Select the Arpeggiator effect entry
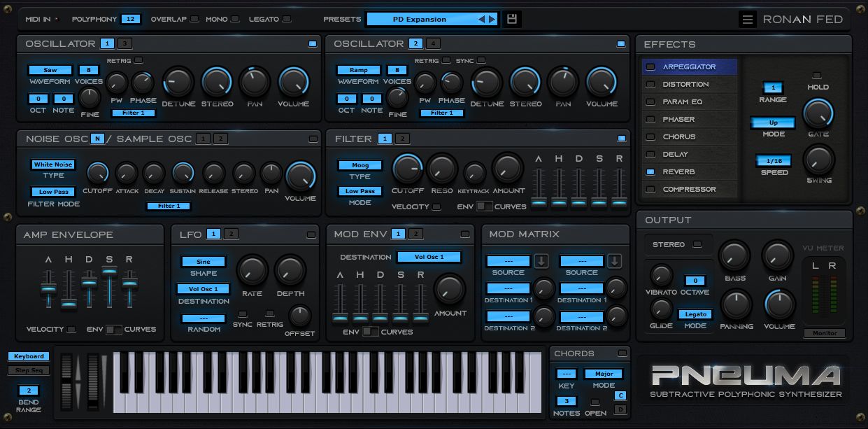 [689, 67]
